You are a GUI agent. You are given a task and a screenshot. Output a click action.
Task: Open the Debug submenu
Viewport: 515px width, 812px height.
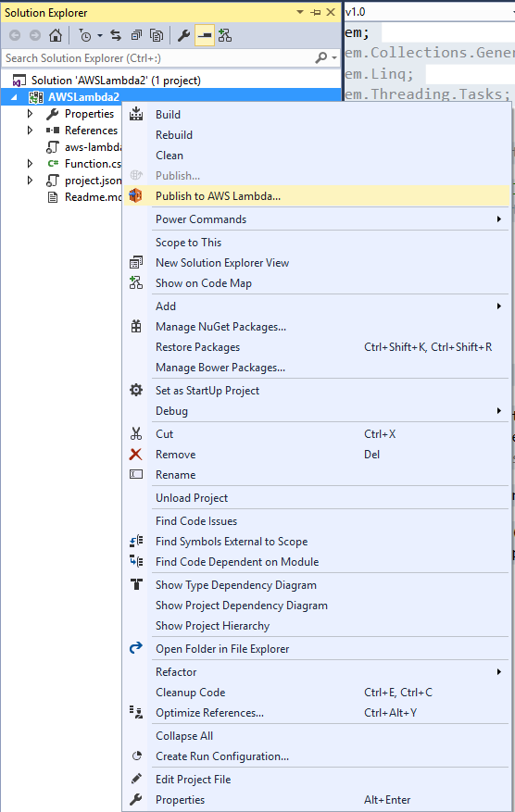tap(317, 411)
